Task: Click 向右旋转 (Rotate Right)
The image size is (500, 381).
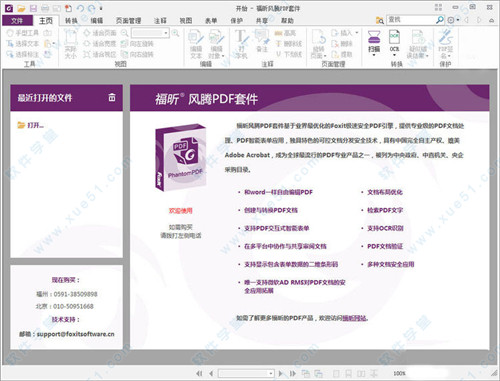Action: pyautogui.click(x=137, y=54)
